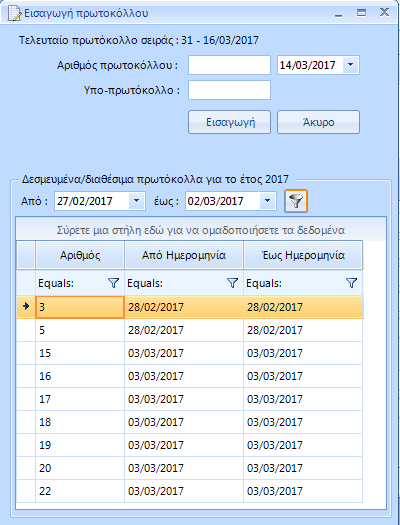Expand the Από date picker dropdown

(137, 201)
